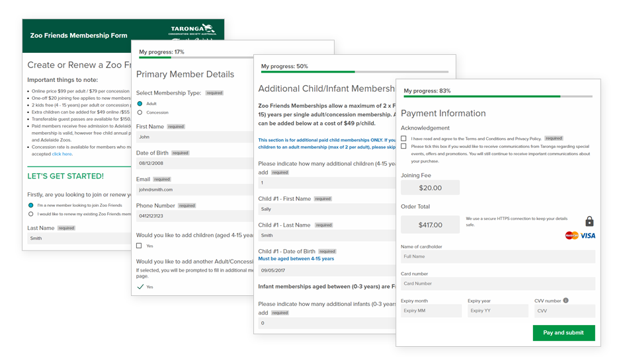The height and width of the screenshot is (364, 621).
Task: Click the VISA logo icon
Action: point(588,235)
